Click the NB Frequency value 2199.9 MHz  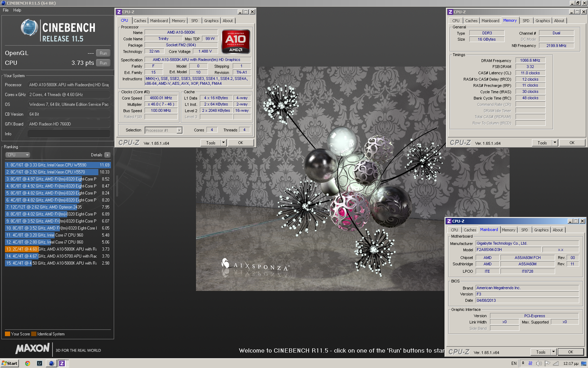556,46
